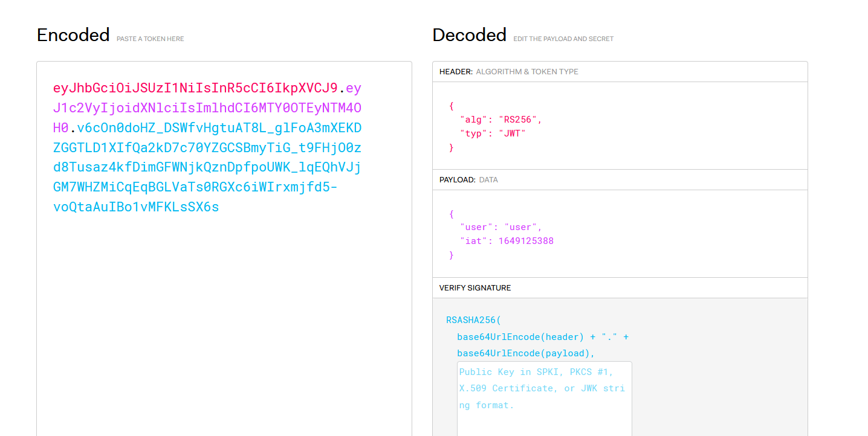868x436 pixels.
Task: Click the "alg": "RS256" line
Action: [x=501, y=120]
